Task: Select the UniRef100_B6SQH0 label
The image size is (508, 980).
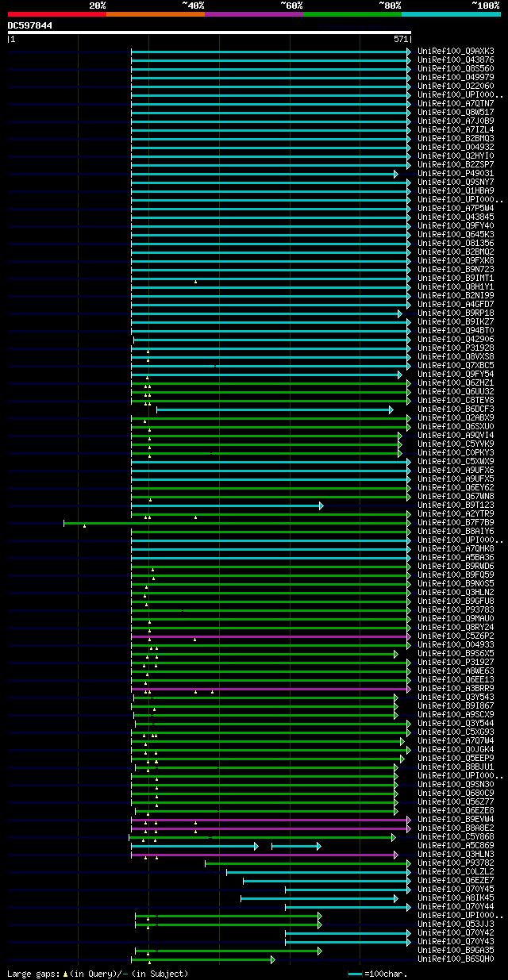Action: point(456,959)
